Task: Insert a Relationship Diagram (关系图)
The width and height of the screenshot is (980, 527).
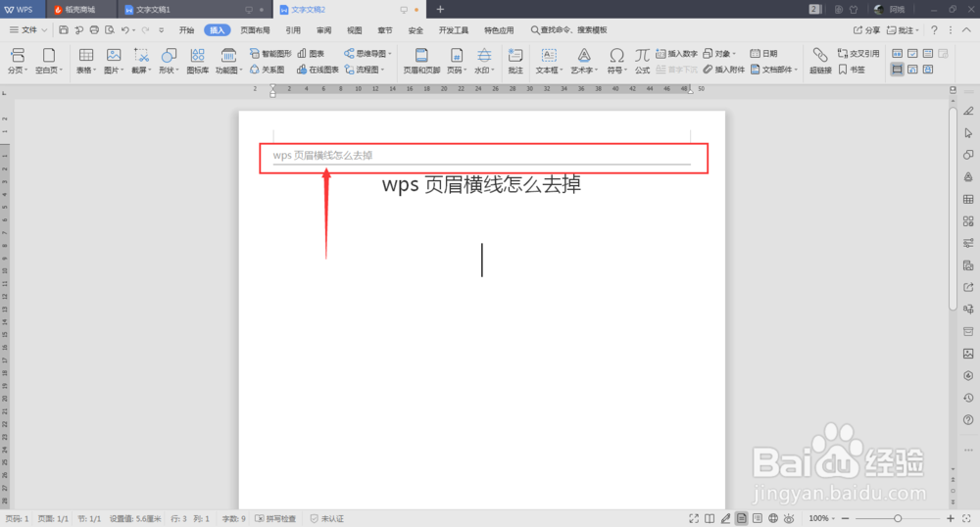Action: [267, 70]
